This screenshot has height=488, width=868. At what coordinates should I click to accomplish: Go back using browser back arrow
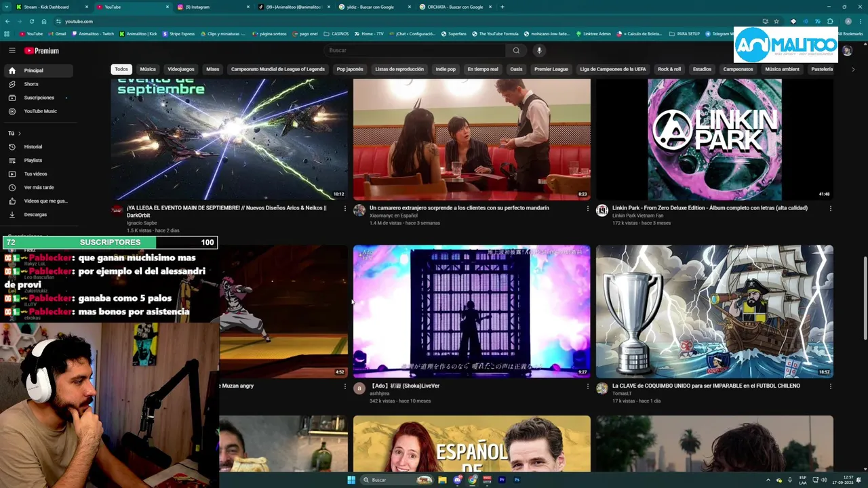tap(7, 21)
